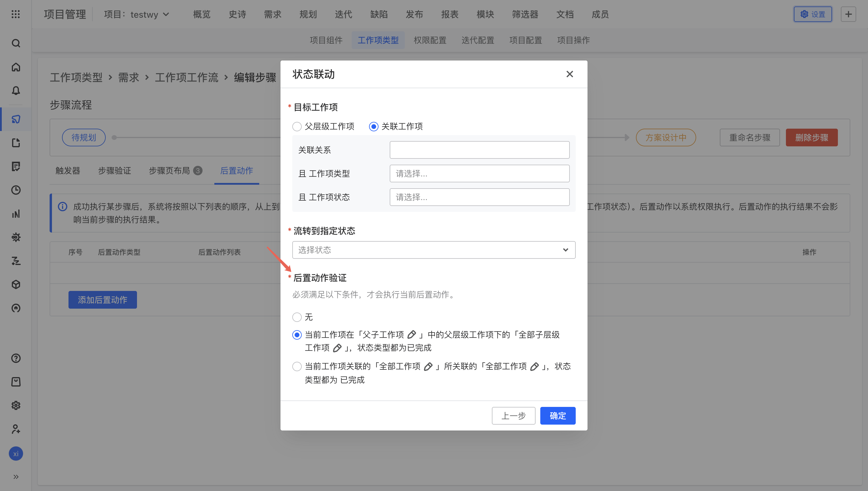Image resolution: width=868 pixels, height=491 pixels.
Task: Open the cube package icon in sidebar
Action: [x=16, y=285]
